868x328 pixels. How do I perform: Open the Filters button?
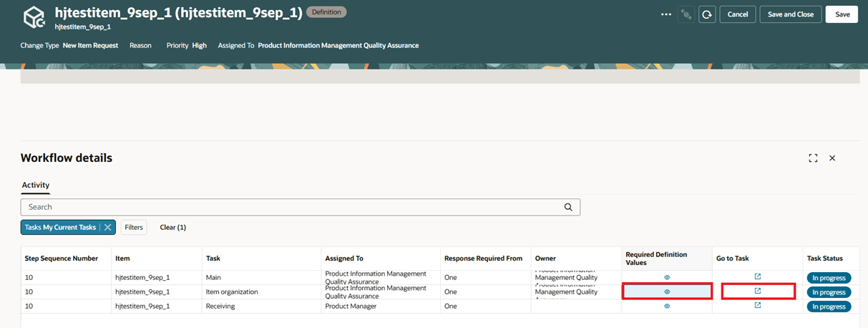coord(134,227)
